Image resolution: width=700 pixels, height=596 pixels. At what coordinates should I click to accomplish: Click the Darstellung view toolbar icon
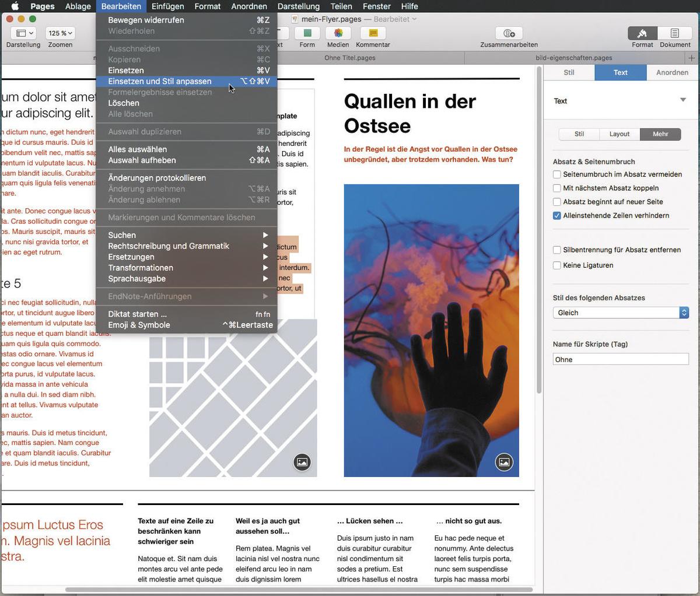tap(23, 33)
